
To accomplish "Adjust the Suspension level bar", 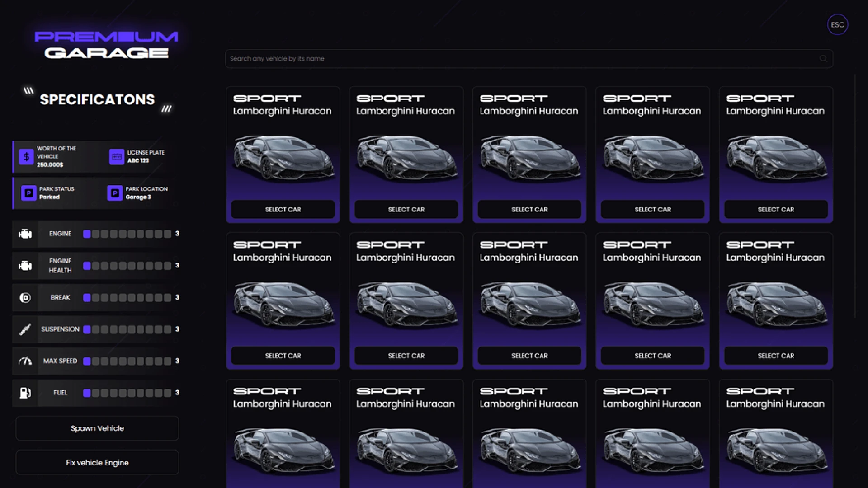I will click(127, 329).
